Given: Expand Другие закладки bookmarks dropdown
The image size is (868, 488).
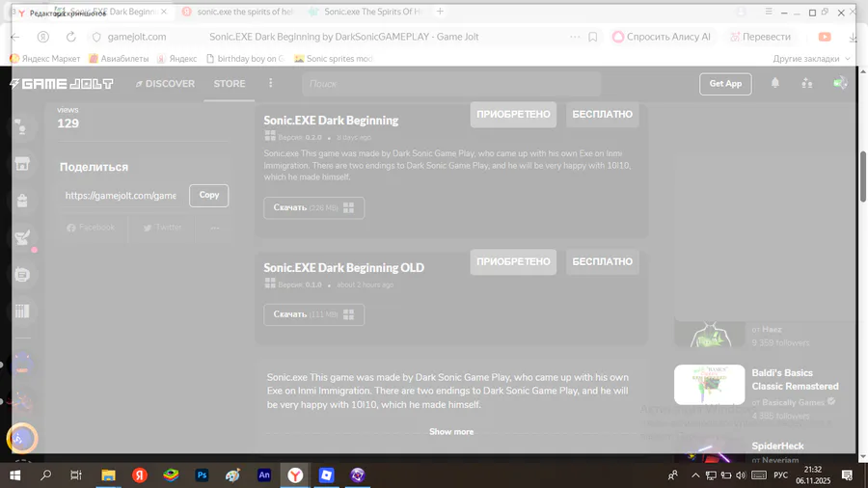Looking at the screenshot, I should tap(811, 59).
